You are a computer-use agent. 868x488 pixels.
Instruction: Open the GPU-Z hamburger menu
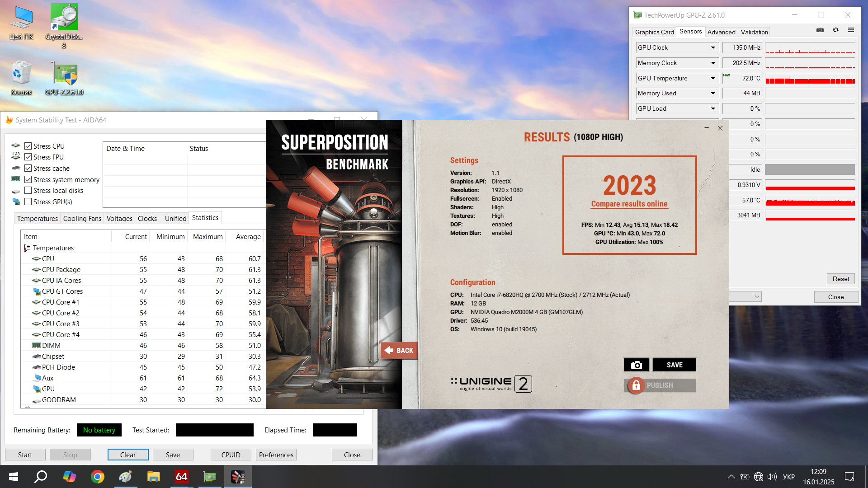[851, 30]
